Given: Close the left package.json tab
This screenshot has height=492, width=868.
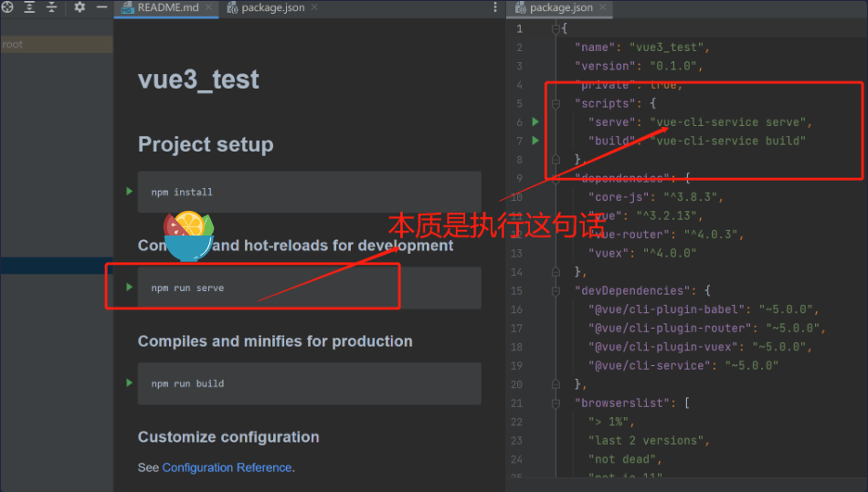Looking at the screenshot, I should tap(314, 7).
